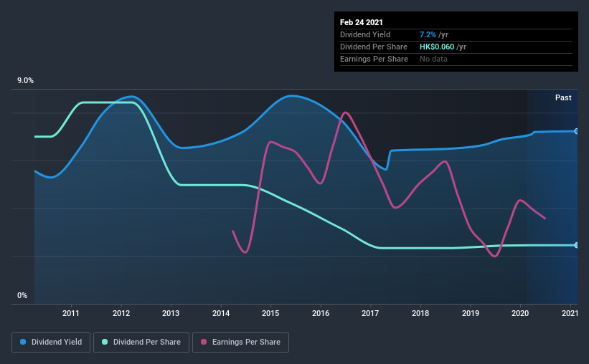Click the 'Earnings Per Share' tooltip row label

click(374, 59)
